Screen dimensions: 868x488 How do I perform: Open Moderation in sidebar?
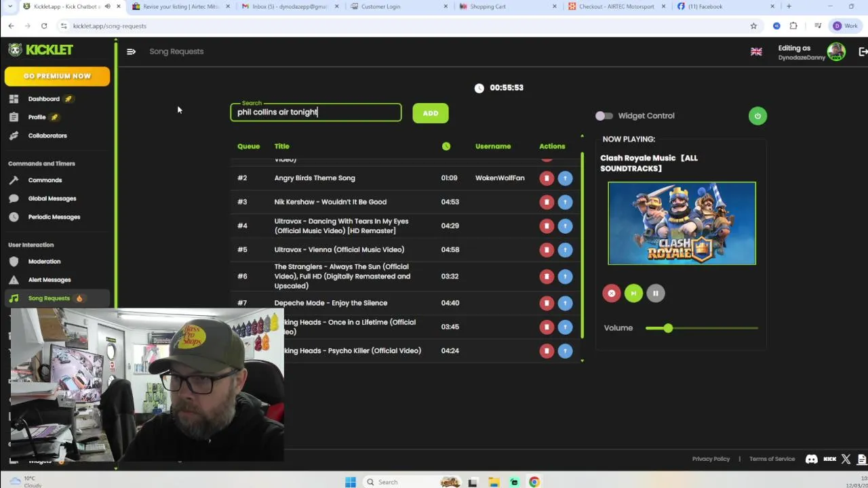click(x=44, y=262)
